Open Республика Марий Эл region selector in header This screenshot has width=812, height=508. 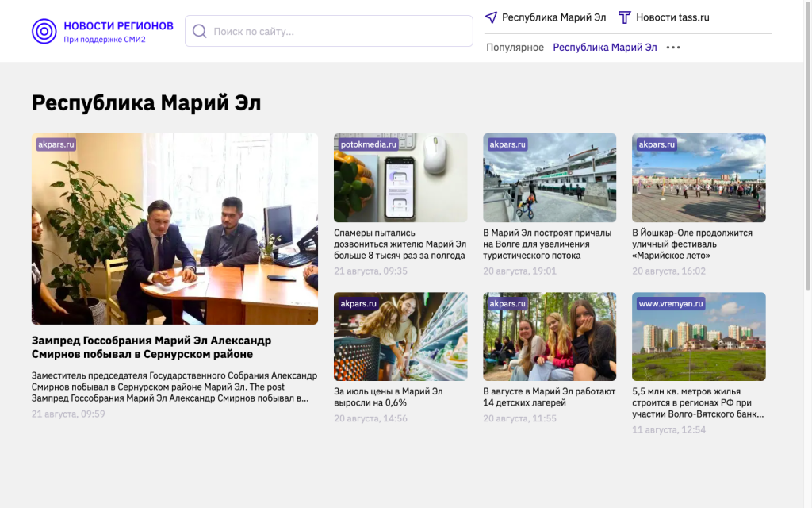553,17
